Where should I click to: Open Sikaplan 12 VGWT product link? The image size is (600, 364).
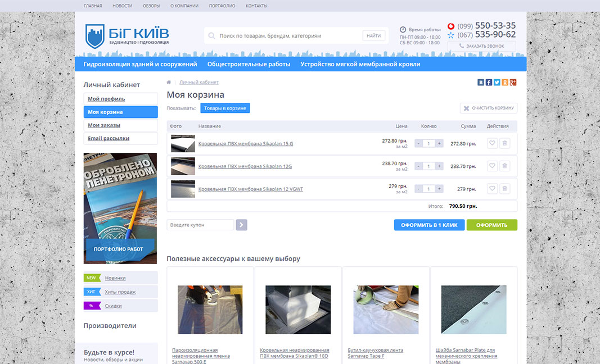[x=251, y=189]
